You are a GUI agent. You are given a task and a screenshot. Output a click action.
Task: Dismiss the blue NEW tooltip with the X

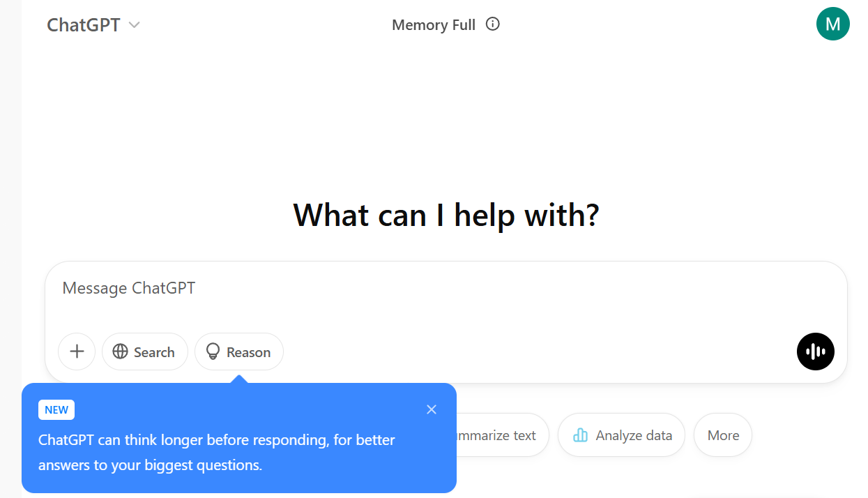coord(431,409)
